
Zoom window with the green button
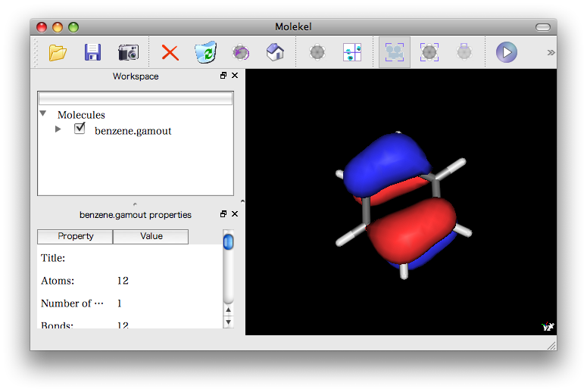(73, 27)
